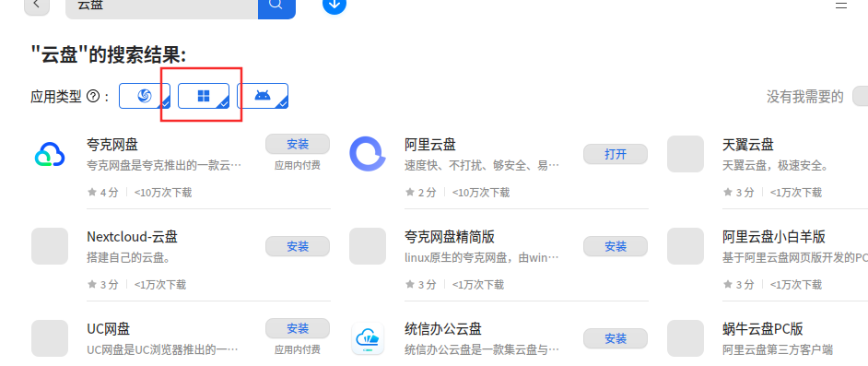The image size is (868, 366).
Task: Open the Nextcloud-云盘 app title
Action: click(x=133, y=237)
